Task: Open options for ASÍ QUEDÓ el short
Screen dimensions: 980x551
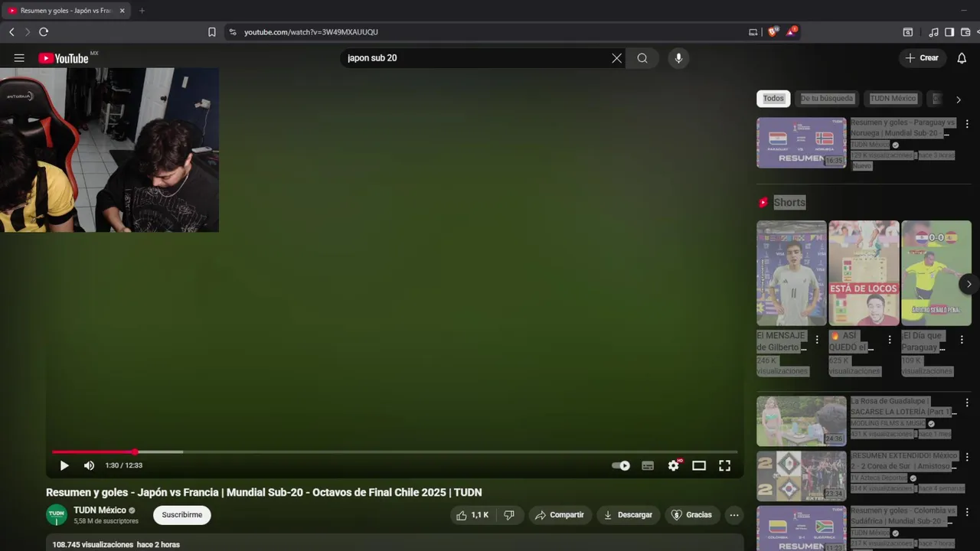Action: coord(890,340)
